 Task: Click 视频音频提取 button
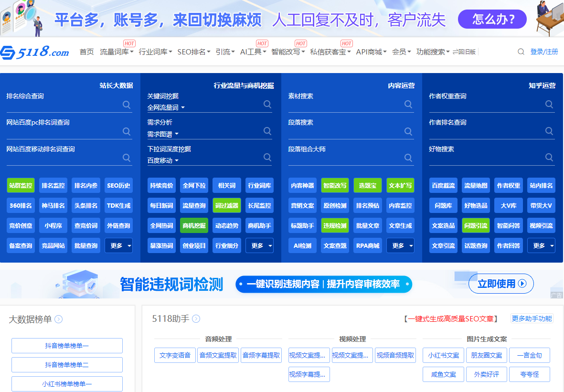coord(395,355)
